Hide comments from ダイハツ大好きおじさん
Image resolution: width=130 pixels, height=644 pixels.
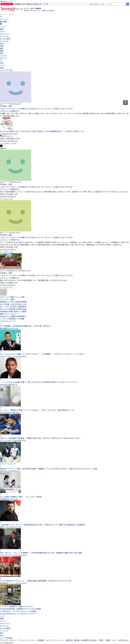(x=15, y=275)
